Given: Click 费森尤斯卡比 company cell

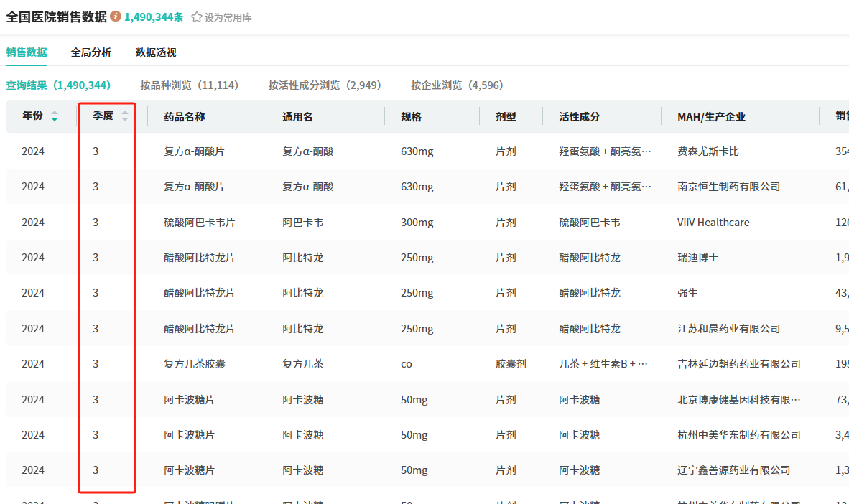Looking at the screenshot, I should tap(707, 152).
